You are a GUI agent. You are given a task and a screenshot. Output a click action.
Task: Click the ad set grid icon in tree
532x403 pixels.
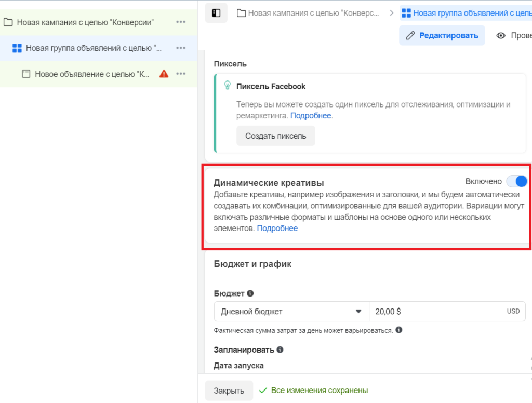(x=17, y=48)
